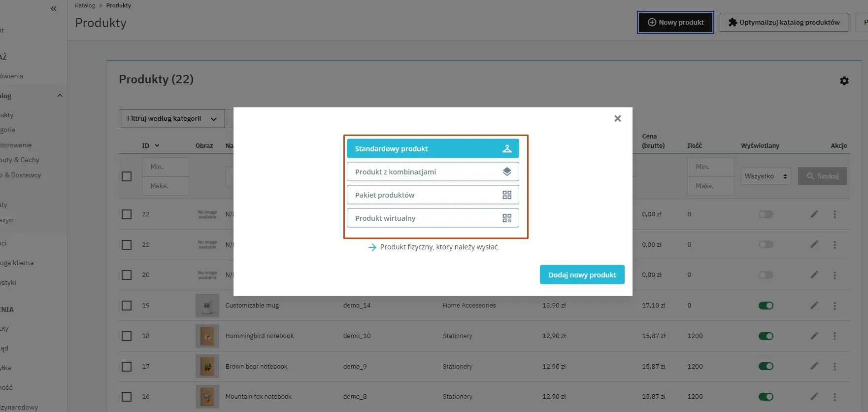This screenshot has height=412, width=868.
Task: Open the Wszystko display filter dropdown
Action: (x=765, y=176)
